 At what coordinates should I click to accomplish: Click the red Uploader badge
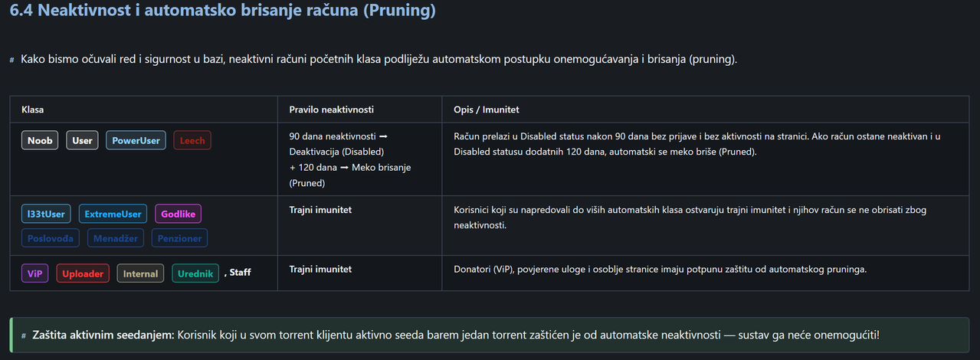(83, 273)
